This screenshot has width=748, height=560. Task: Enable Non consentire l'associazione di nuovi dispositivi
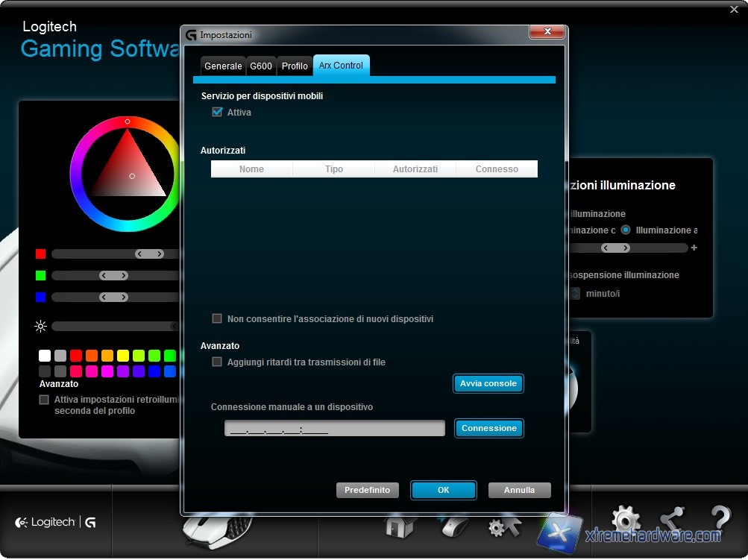(218, 319)
